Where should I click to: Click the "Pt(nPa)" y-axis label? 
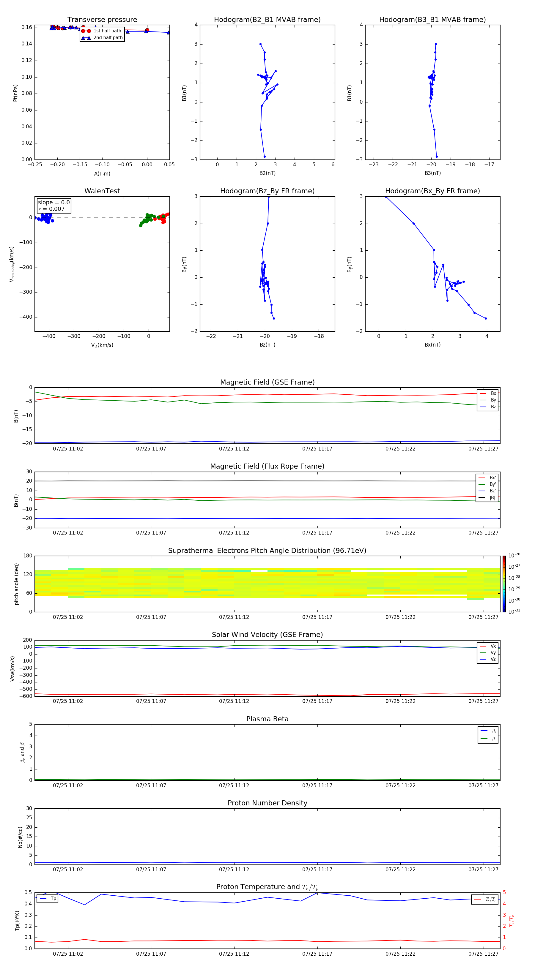pos(16,93)
